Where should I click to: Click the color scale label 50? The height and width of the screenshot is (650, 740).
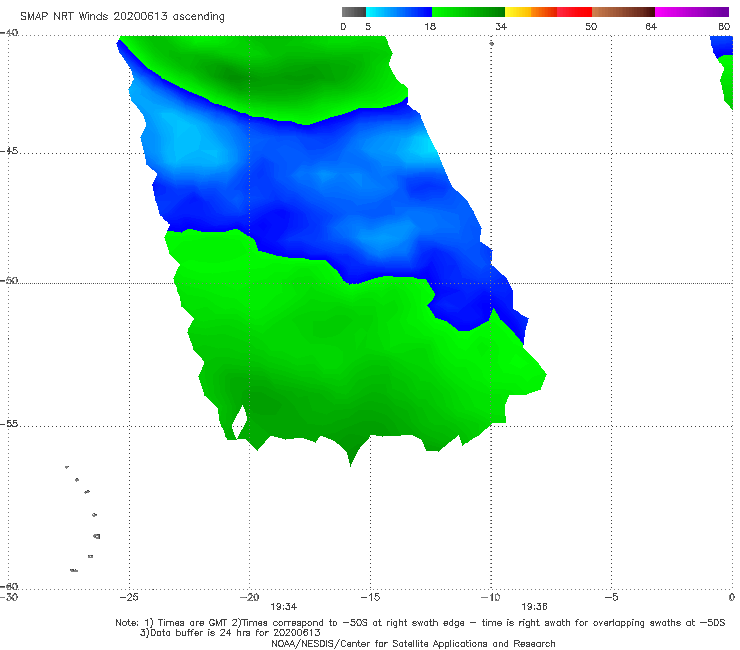click(x=591, y=26)
